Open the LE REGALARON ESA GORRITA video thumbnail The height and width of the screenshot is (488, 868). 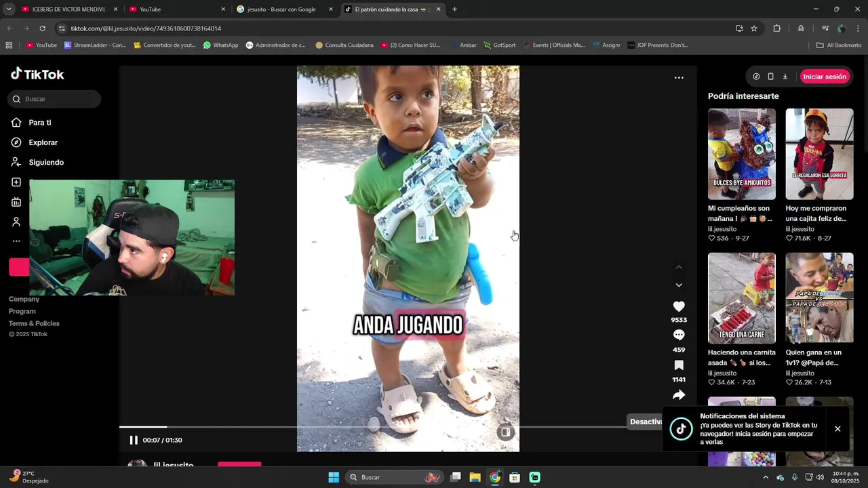(x=819, y=154)
